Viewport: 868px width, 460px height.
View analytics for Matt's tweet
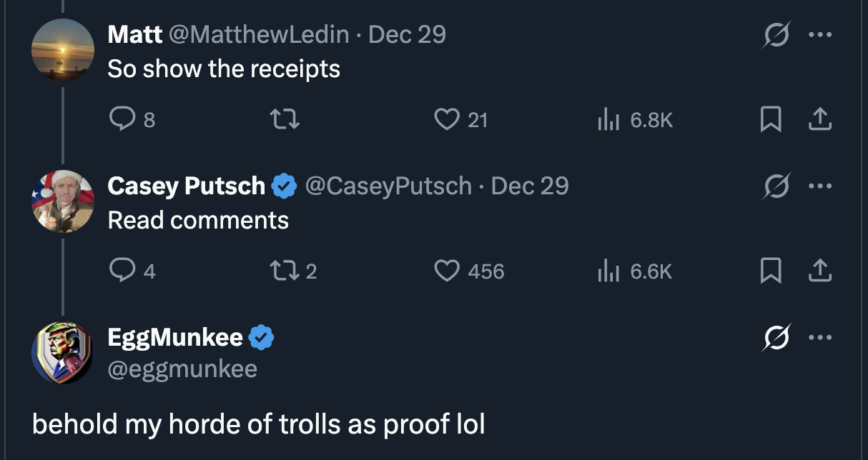tap(606, 119)
